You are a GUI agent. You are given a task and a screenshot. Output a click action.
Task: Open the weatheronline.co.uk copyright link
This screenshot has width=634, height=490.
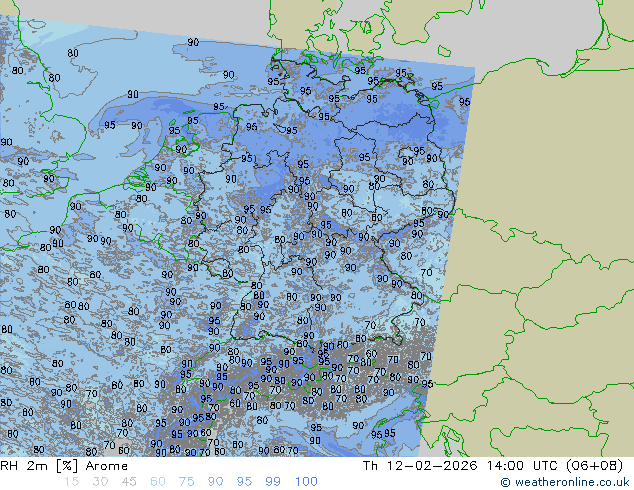point(565,482)
